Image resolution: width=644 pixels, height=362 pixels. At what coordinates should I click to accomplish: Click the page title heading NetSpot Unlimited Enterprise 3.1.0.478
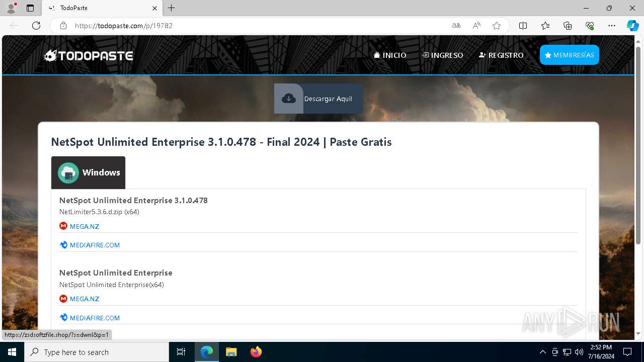221,142
